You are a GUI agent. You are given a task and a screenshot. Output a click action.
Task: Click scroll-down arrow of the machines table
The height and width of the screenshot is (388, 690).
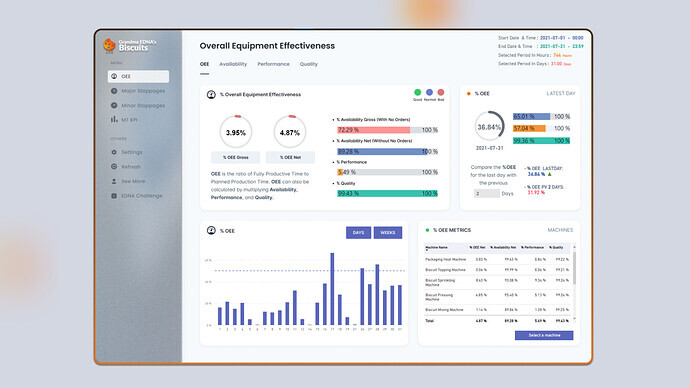pos(574,318)
